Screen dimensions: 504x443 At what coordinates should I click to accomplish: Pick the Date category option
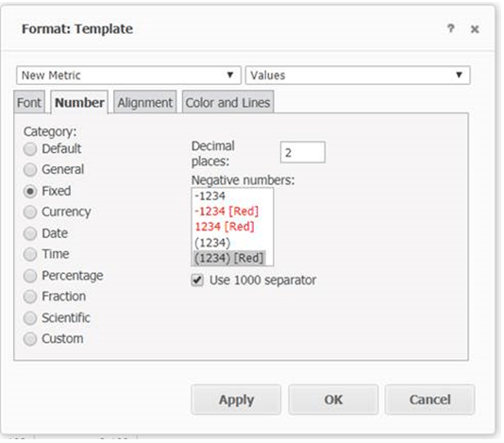[30, 233]
